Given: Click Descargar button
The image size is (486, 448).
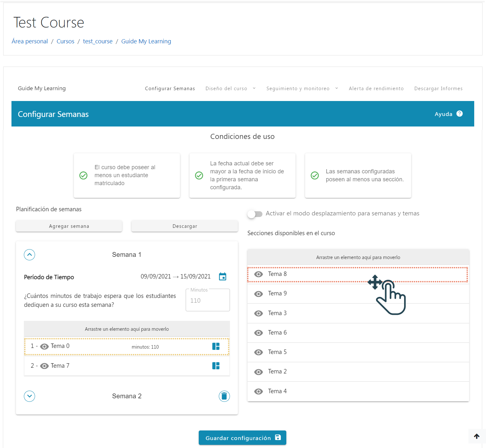Looking at the screenshot, I should [x=185, y=226].
